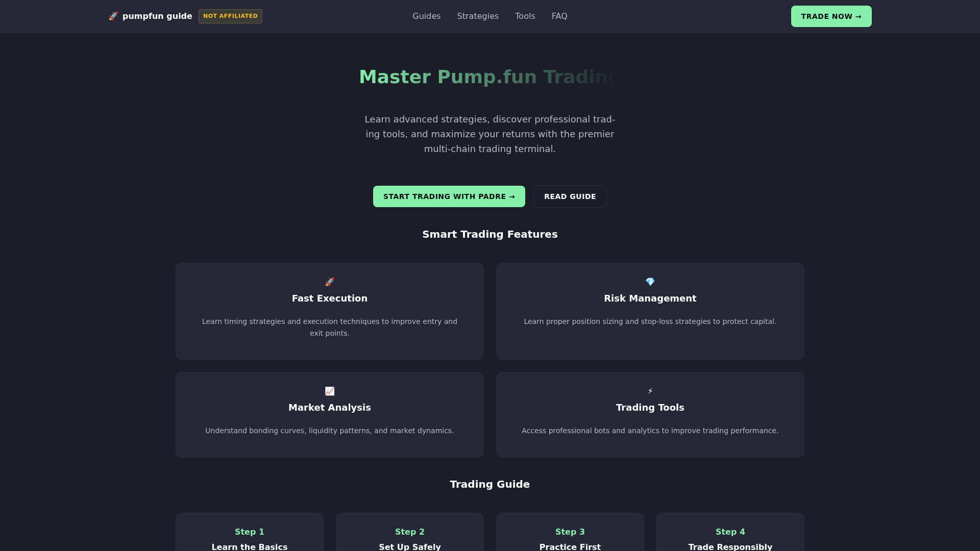Viewport: 980px width, 551px height.
Task: Click the Trading Tools lightning icon
Action: click(x=650, y=391)
